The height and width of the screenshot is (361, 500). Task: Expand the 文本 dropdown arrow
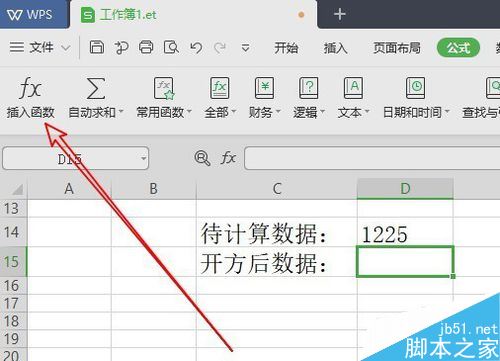point(367,111)
